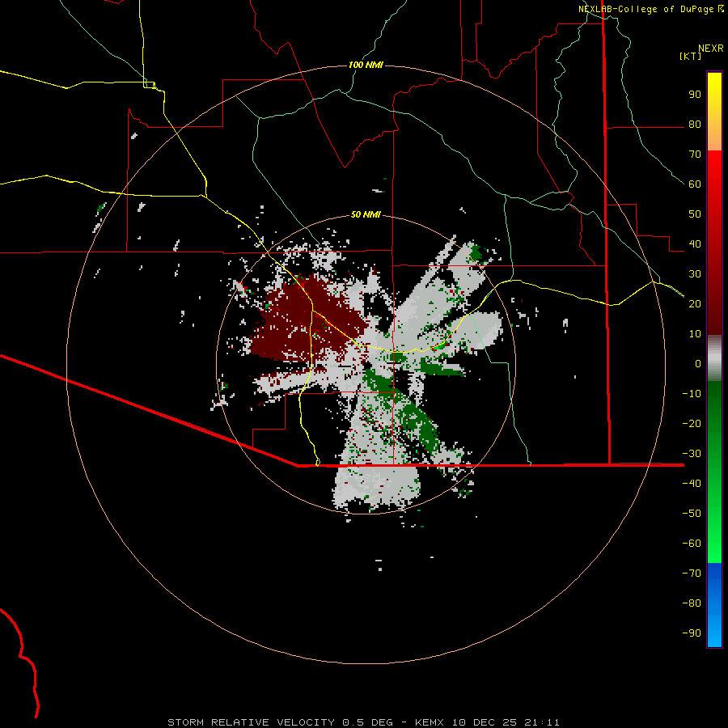Click the gray zero-velocity segment of color bar
The height and width of the screenshot is (728, 728).
click(x=714, y=358)
